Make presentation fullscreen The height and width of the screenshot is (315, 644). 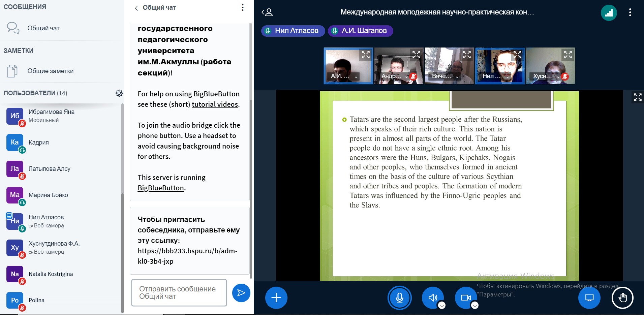[637, 97]
